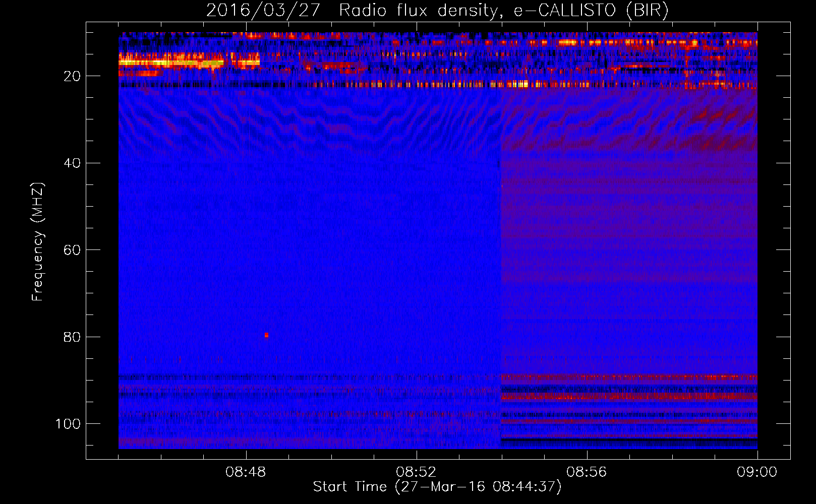Click the isolated red pixel near 80 MHz
816x504 pixels.
point(266,335)
